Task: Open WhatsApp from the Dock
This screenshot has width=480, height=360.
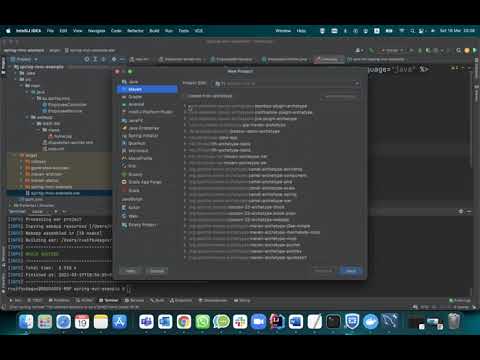Action: (202, 322)
